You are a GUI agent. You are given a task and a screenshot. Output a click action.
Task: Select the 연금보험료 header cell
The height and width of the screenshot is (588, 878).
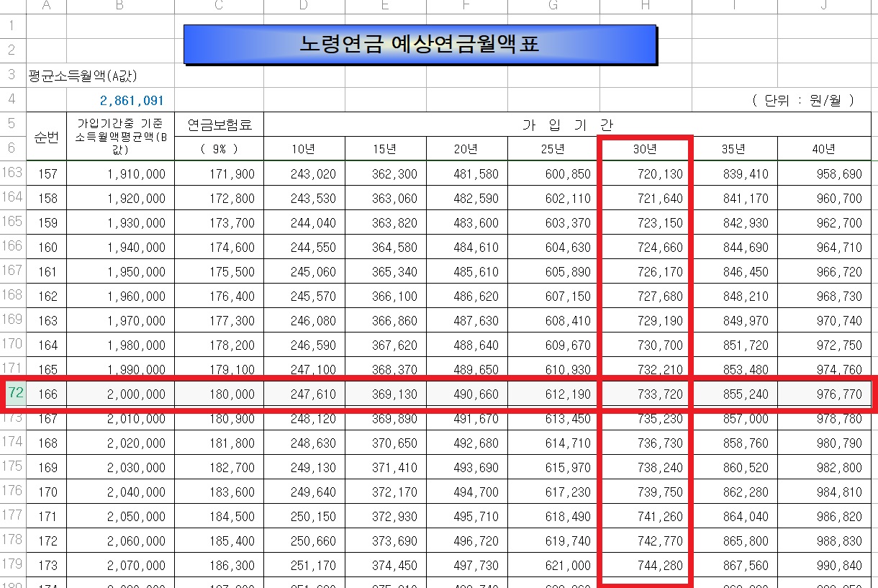tap(219, 124)
